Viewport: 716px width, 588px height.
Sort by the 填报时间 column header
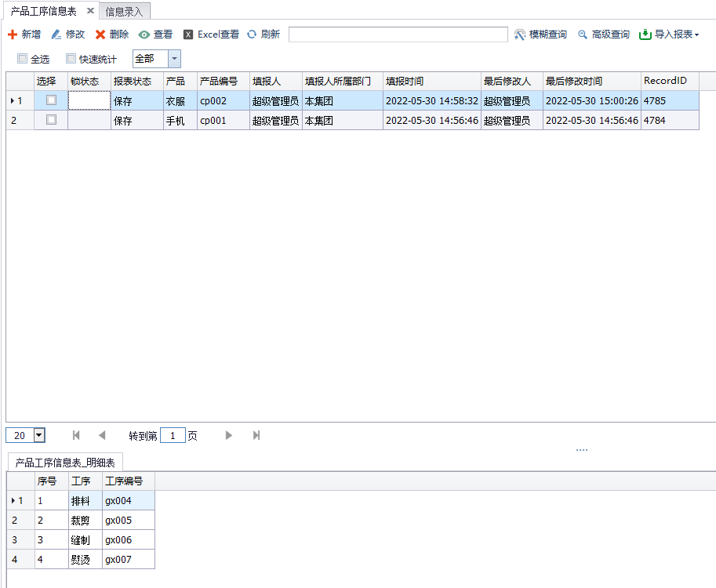[431, 82]
